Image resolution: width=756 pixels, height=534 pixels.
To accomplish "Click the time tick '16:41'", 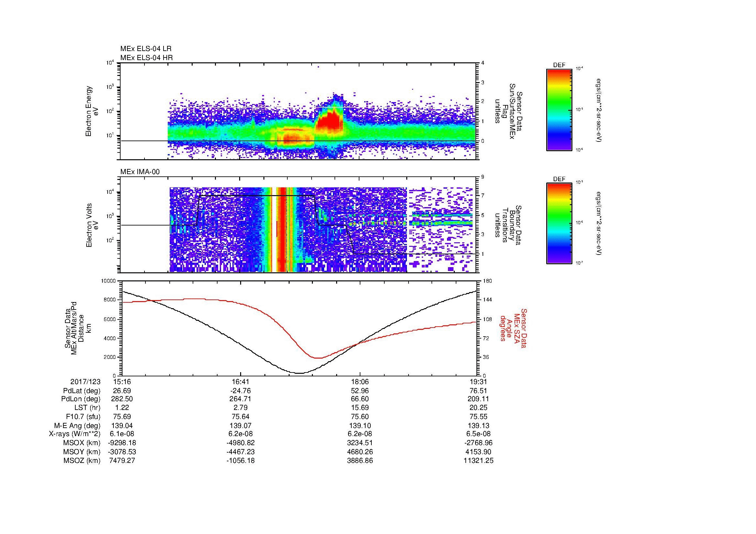I will tap(241, 382).
